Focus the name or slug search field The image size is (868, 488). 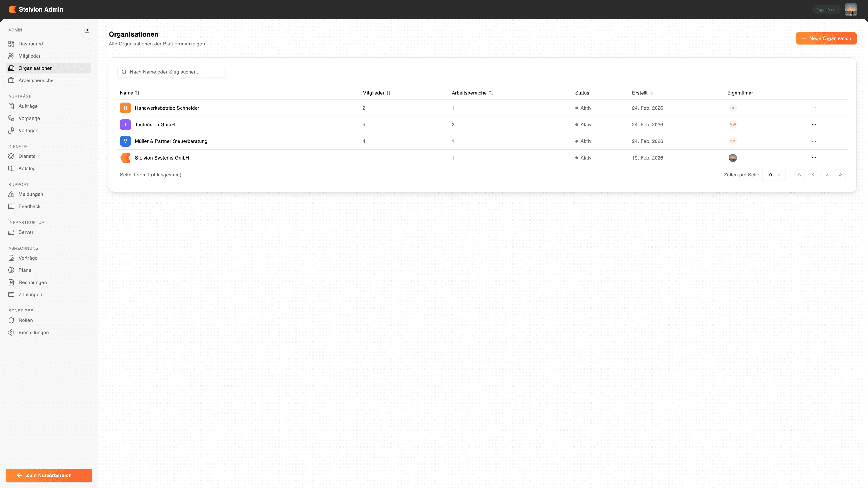click(x=172, y=72)
